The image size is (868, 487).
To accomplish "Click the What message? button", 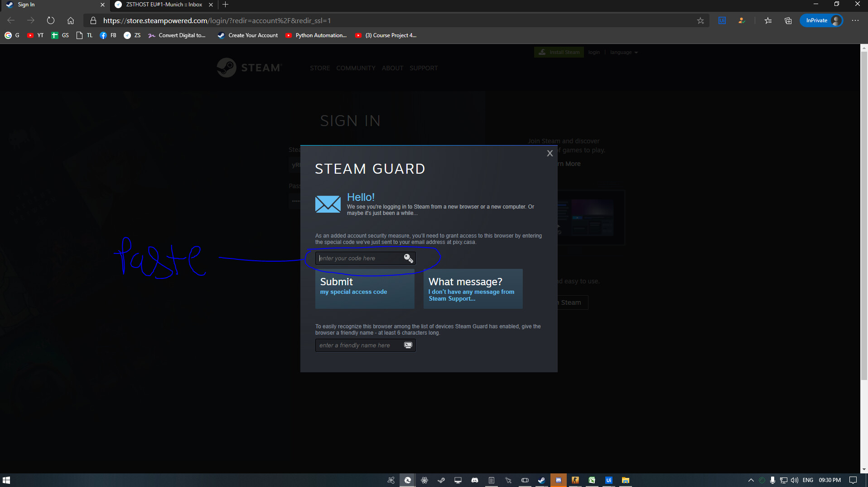I will 473,288.
